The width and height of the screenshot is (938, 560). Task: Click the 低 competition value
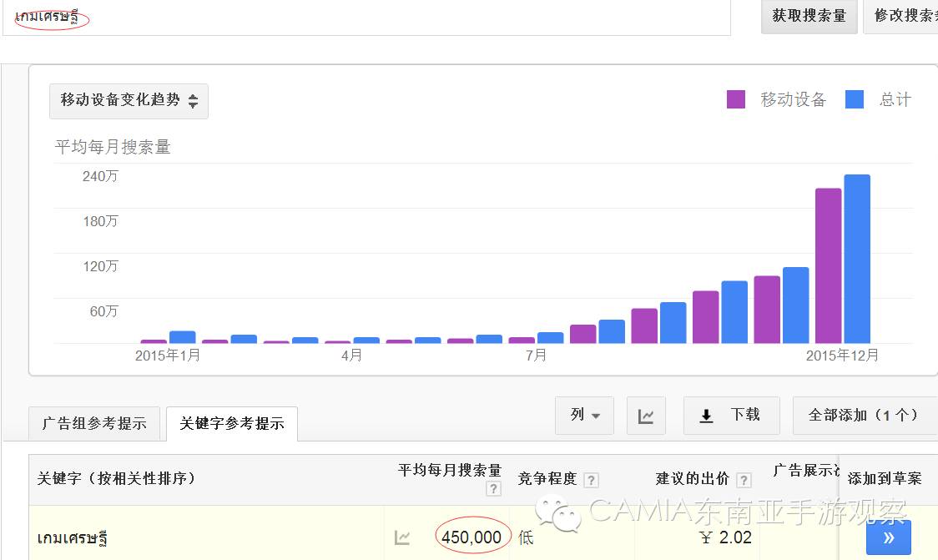click(x=526, y=537)
